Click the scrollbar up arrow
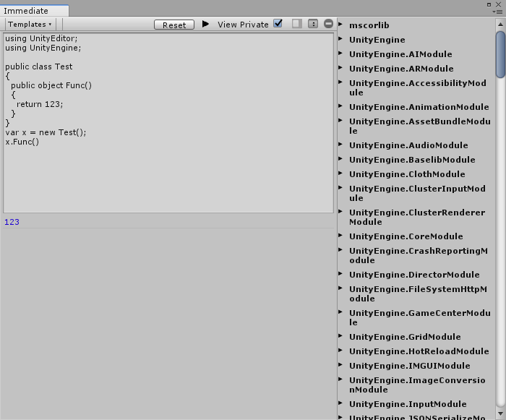Image resolution: width=506 pixels, height=420 pixels. pos(500,25)
